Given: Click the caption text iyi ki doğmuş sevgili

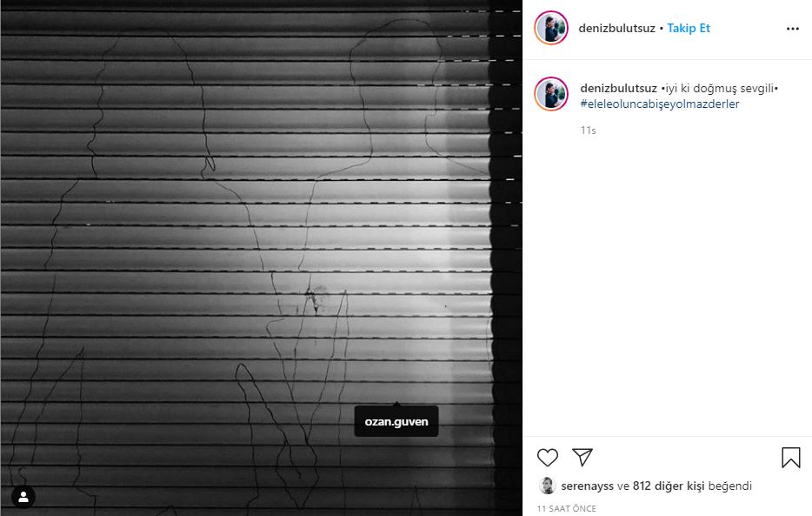Looking at the screenshot, I should (720, 89).
